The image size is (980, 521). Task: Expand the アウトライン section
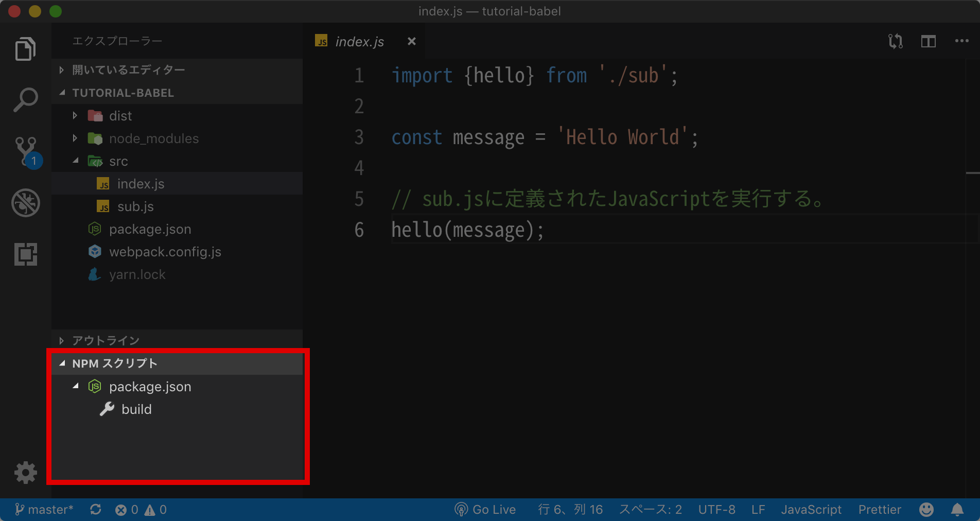(x=106, y=340)
